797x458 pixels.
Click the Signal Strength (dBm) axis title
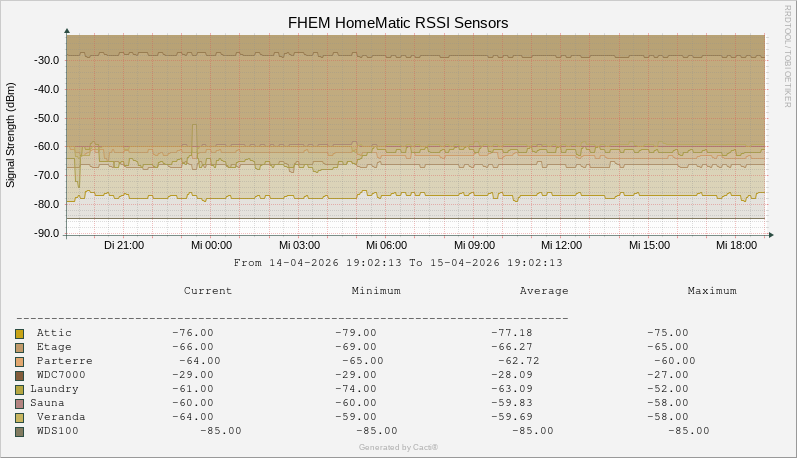(x=11, y=136)
